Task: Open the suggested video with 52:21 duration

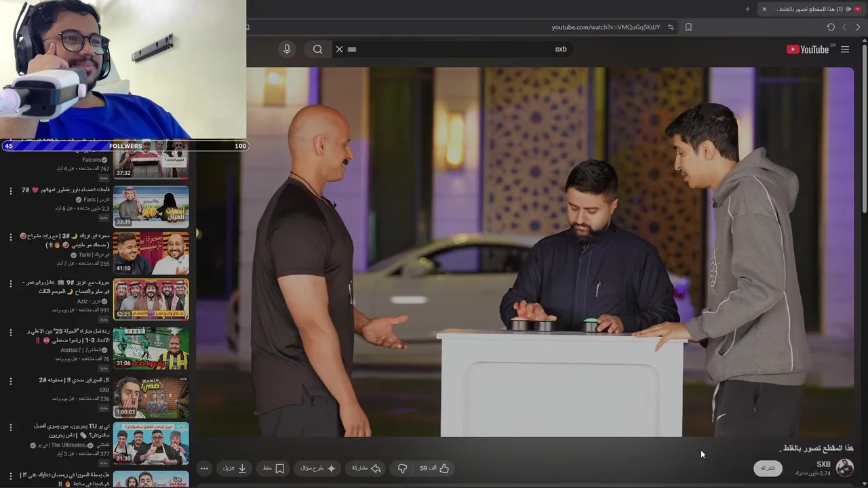Action: click(x=151, y=300)
